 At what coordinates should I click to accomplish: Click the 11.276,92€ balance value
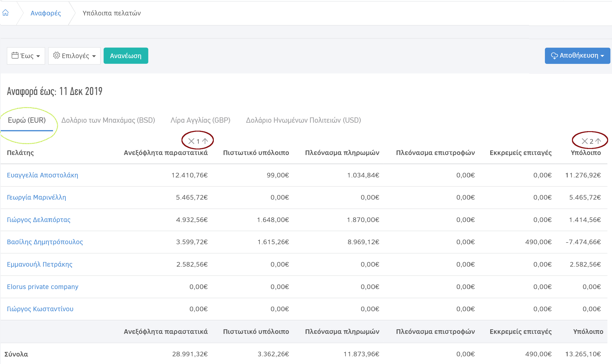point(583,175)
